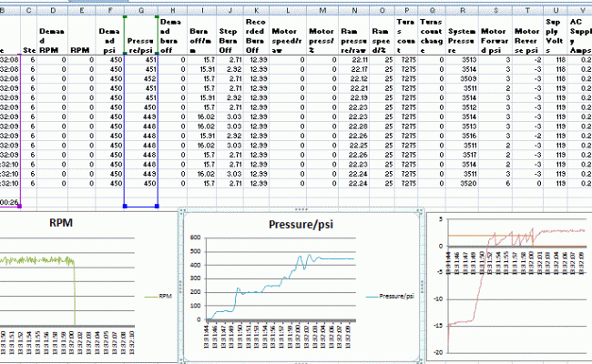Click the 'Motor Forward psi' header cell
This screenshot has width=592, height=364.
495,35
